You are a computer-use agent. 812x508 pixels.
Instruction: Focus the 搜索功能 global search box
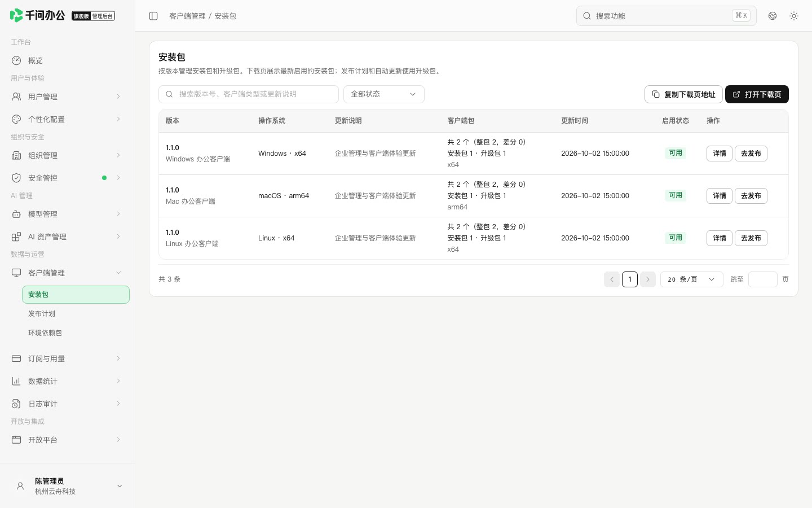click(667, 16)
